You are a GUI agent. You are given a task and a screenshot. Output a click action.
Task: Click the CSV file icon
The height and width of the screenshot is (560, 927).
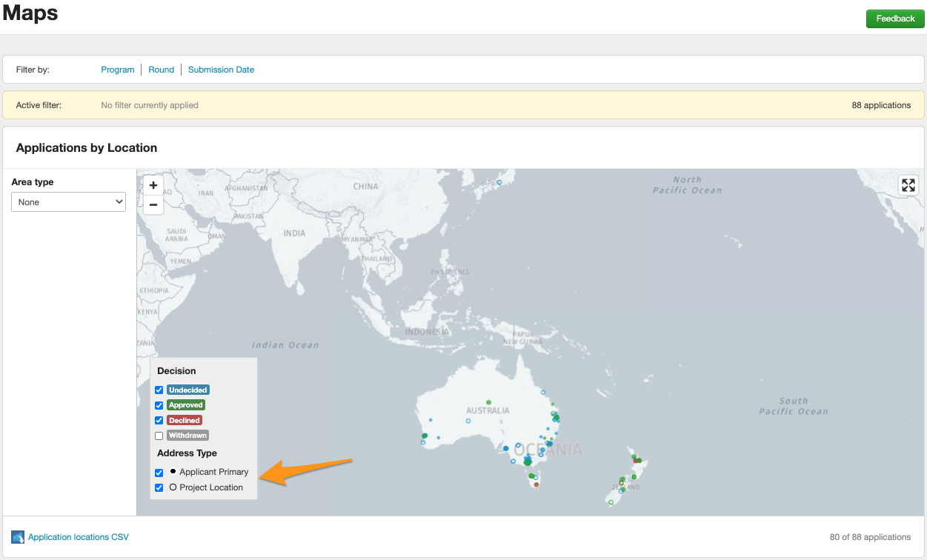click(x=18, y=537)
